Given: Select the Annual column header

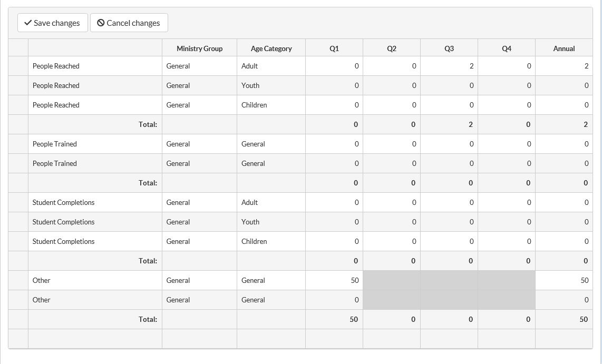Looking at the screenshot, I should point(564,48).
